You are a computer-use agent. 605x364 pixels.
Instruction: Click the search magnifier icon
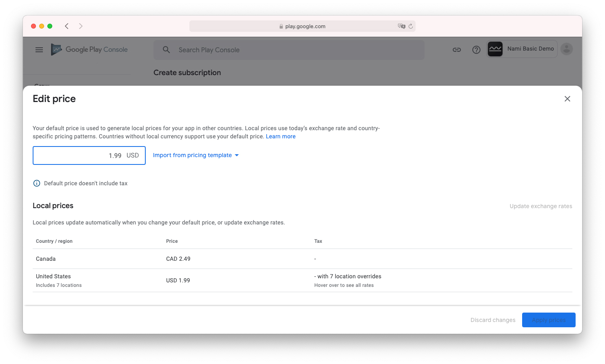pos(166,50)
